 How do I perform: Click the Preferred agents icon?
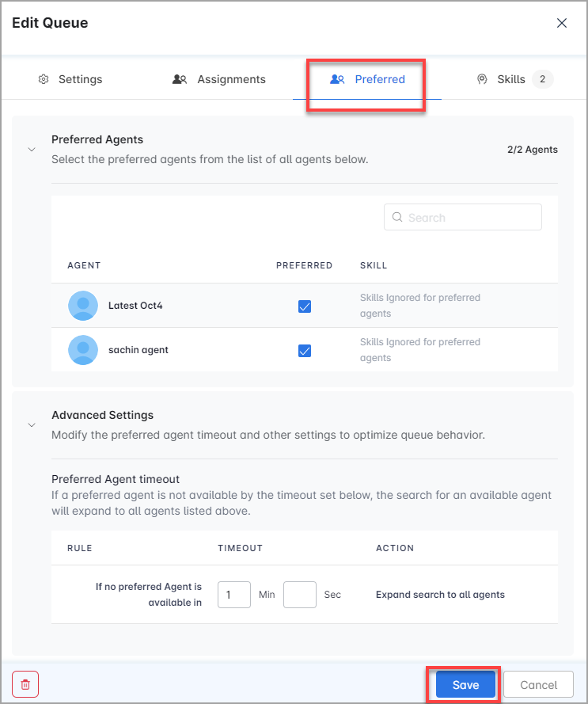coord(337,78)
